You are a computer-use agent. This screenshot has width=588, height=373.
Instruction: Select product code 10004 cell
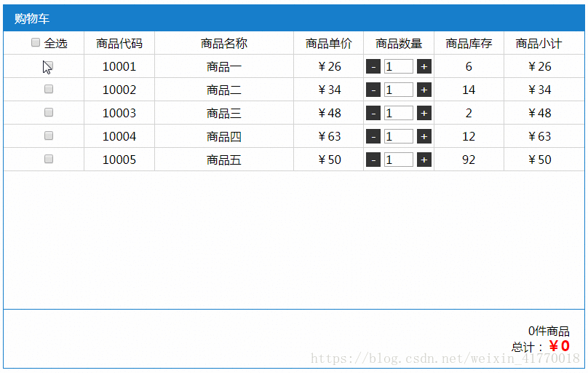point(119,136)
